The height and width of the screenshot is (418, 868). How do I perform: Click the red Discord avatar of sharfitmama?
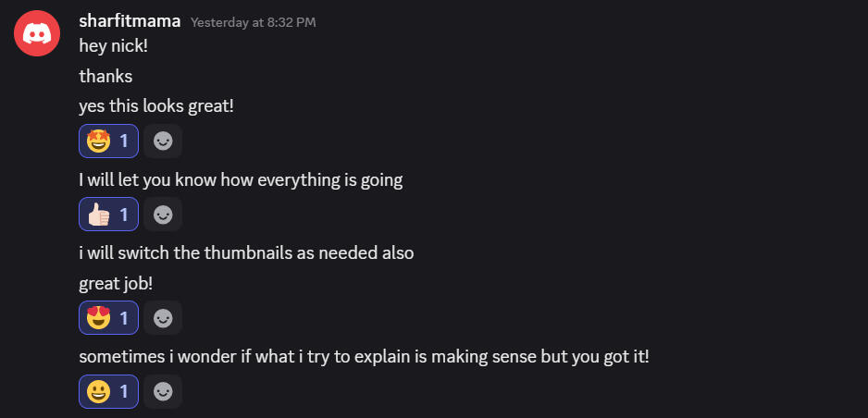point(37,33)
